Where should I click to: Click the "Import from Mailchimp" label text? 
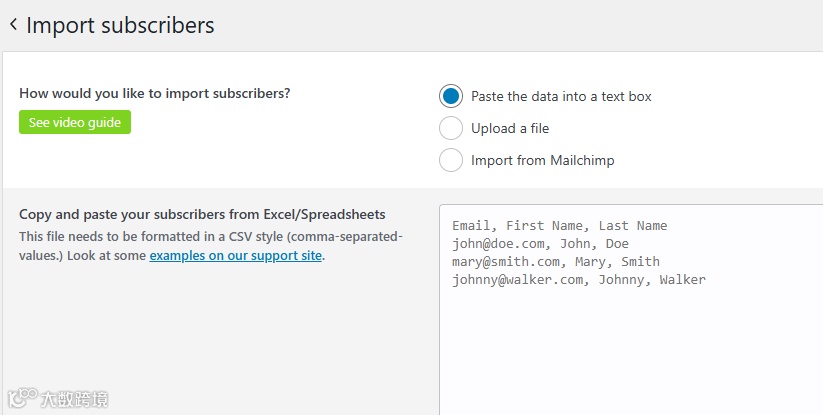[542, 160]
